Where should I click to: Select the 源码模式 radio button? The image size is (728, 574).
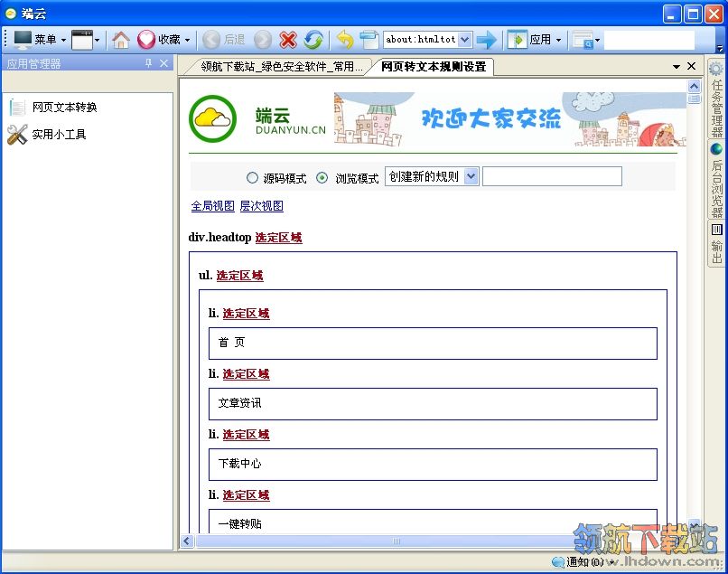(252, 178)
